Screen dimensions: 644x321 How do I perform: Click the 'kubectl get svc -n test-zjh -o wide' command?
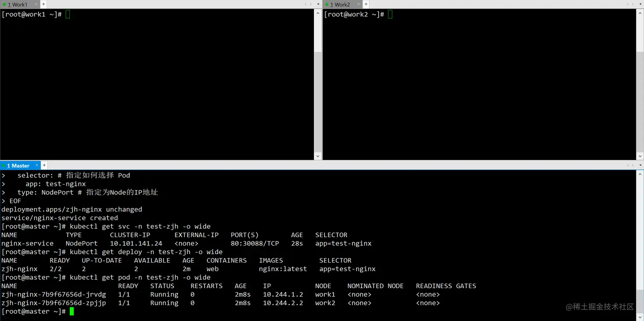pyautogui.click(x=140, y=226)
